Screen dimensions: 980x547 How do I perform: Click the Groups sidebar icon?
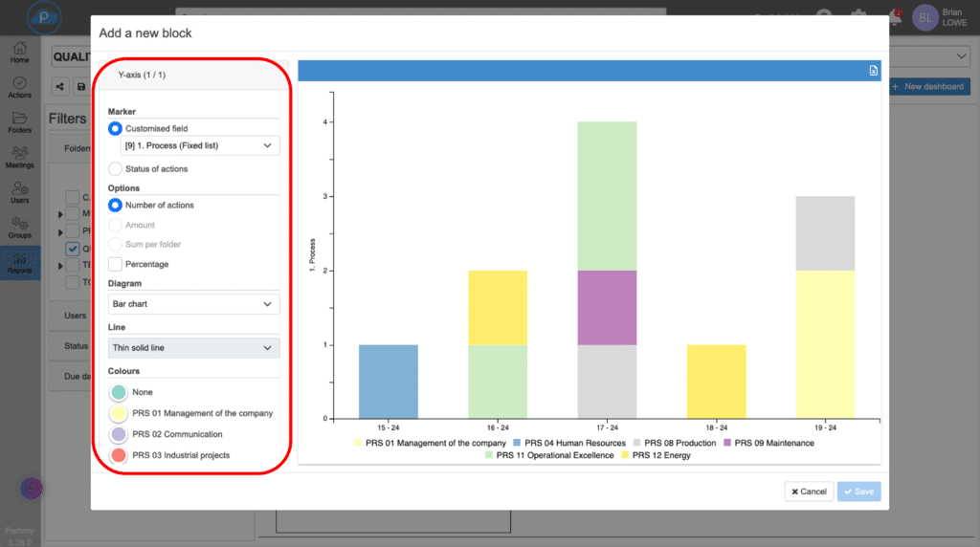coord(19,228)
